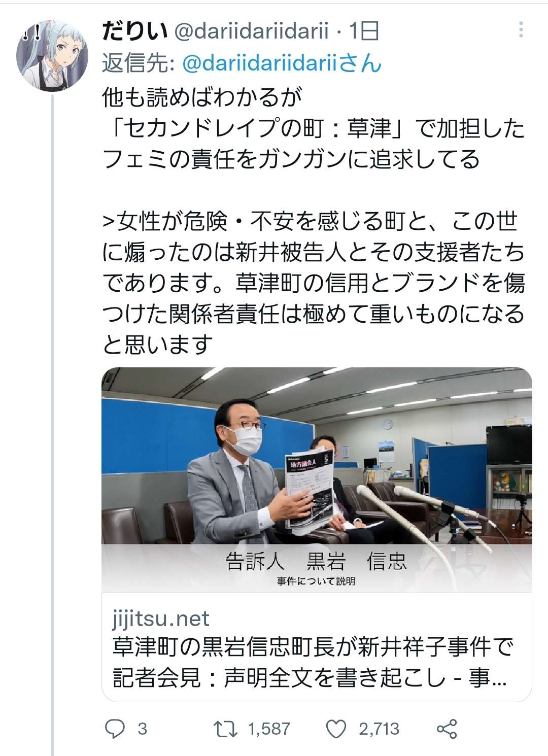
Task: Click the reply count number 3
Action: [142, 729]
